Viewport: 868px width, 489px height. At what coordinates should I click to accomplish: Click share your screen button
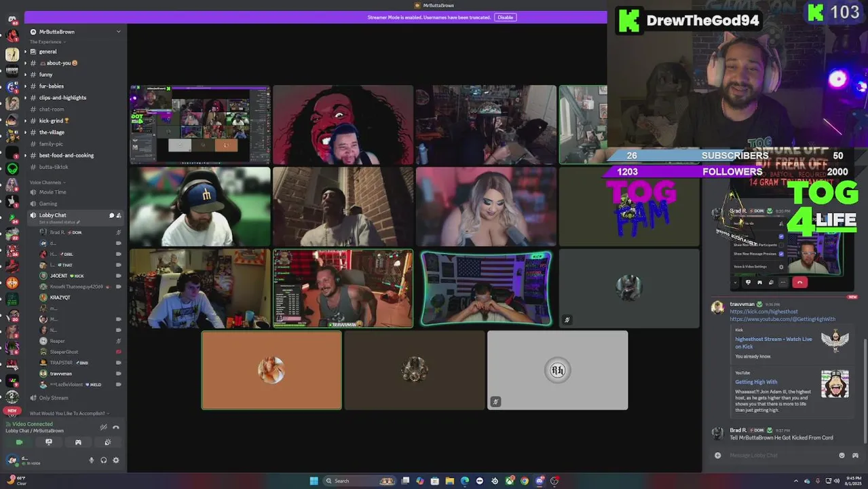pos(49,442)
